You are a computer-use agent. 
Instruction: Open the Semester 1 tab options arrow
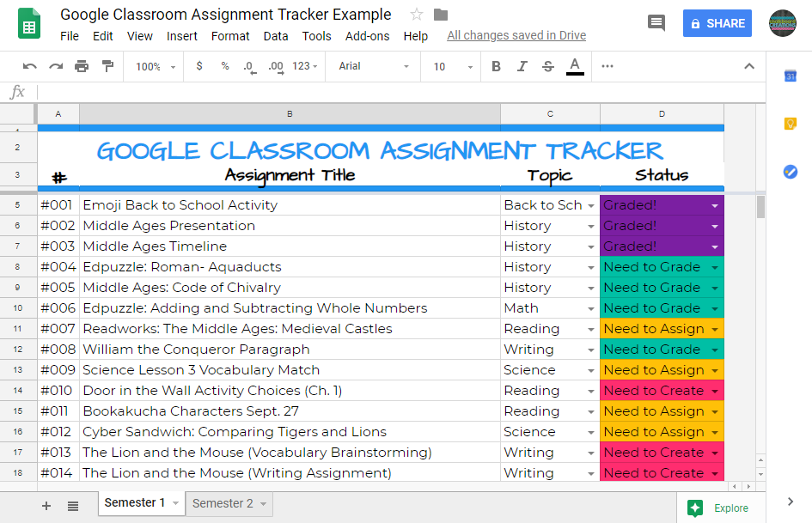click(175, 503)
